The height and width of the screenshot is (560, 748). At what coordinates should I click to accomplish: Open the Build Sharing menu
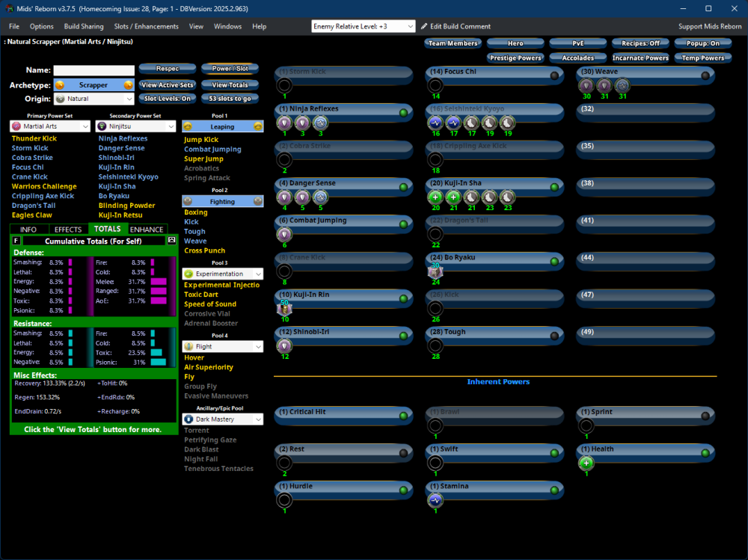[x=83, y=26]
